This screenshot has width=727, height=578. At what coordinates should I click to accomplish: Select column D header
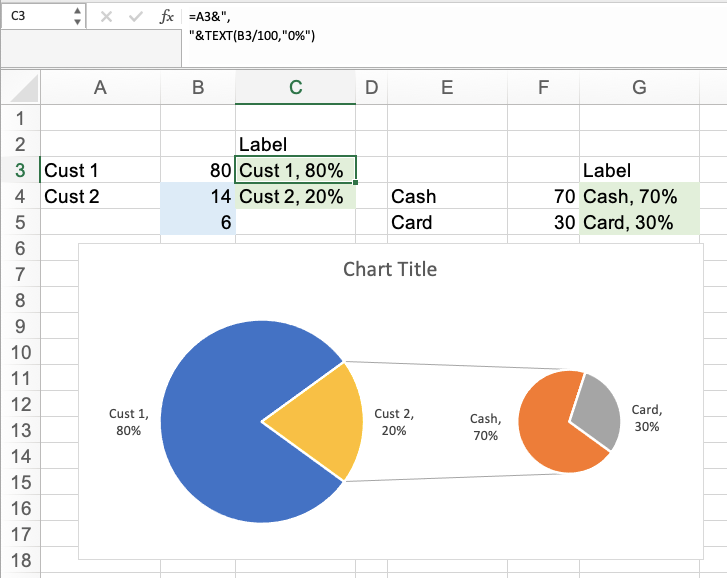371,88
